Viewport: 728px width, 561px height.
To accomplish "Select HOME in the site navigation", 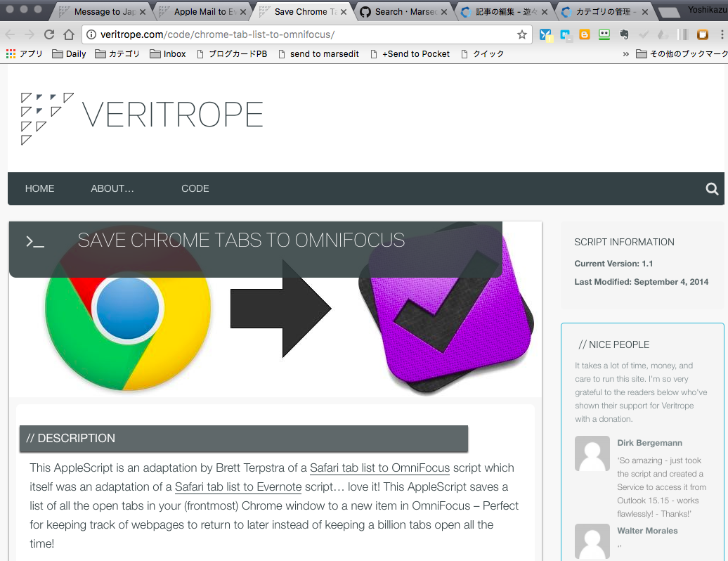I will (39, 188).
